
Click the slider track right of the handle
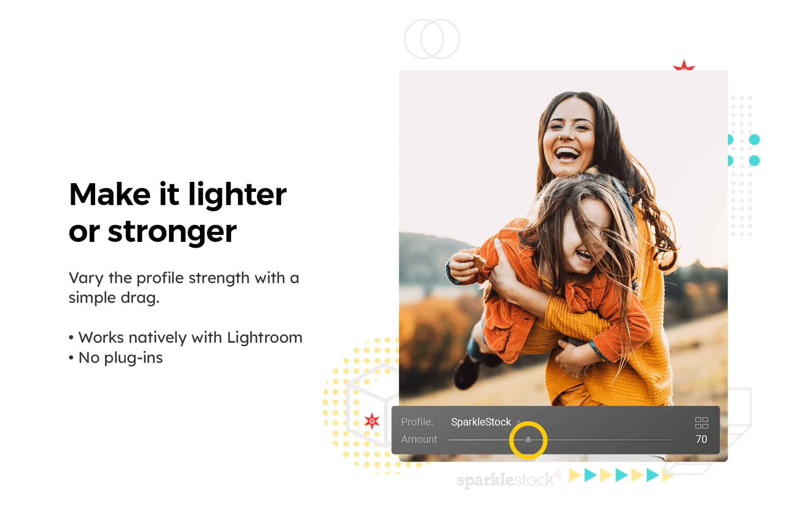coord(609,439)
